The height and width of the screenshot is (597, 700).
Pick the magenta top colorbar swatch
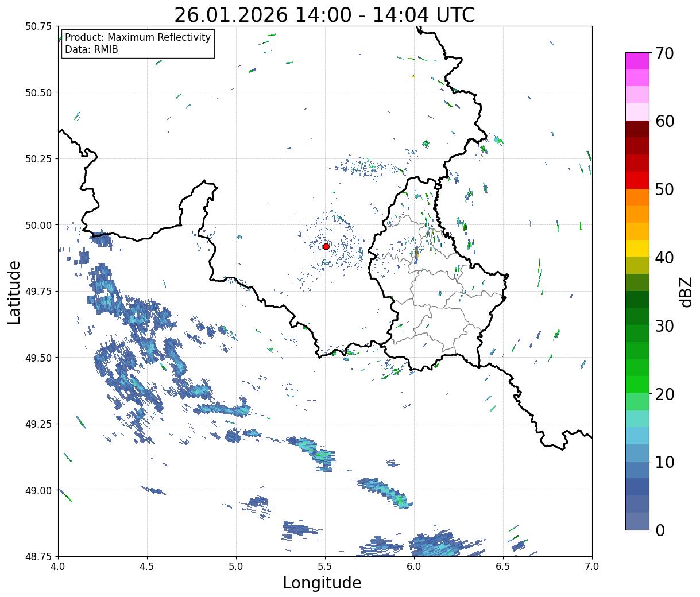(637, 61)
